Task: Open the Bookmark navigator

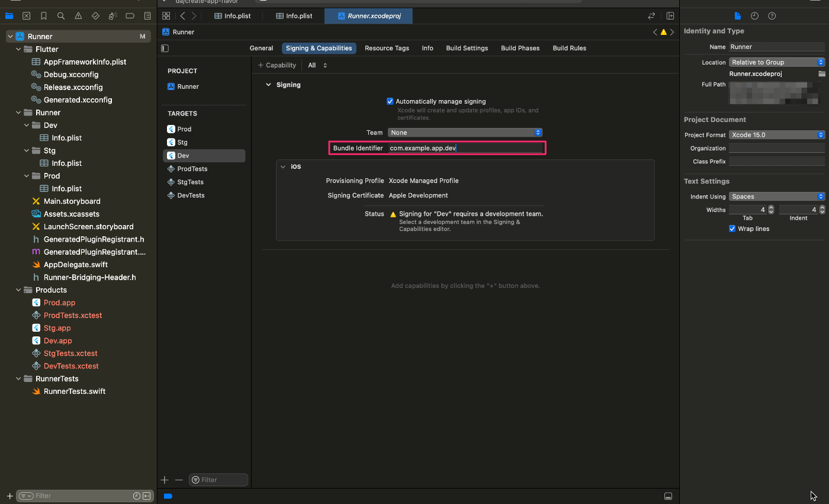Action: 44,16
